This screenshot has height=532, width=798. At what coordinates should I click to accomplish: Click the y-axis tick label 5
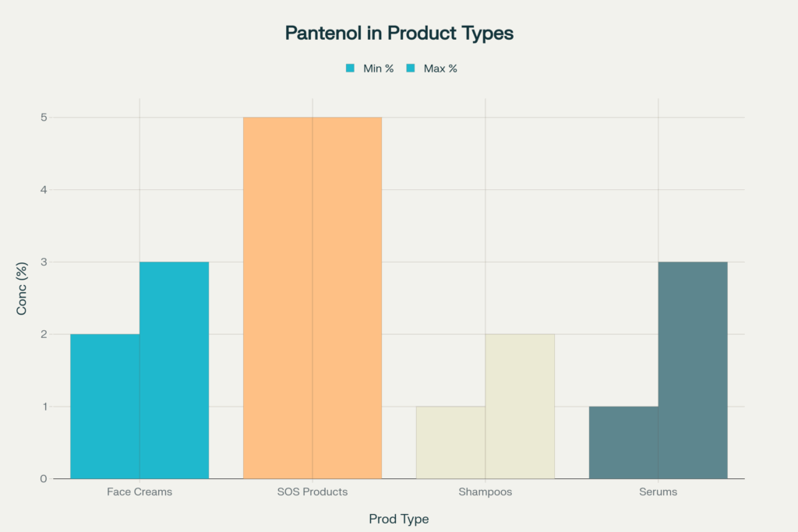pyautogui.click(x=44, y=118)
